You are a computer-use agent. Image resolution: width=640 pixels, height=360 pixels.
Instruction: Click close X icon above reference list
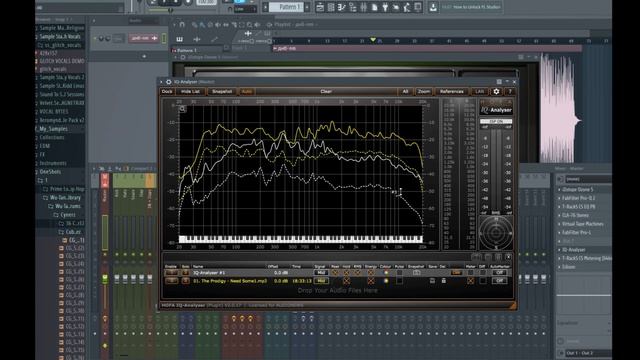pos(508,257)
